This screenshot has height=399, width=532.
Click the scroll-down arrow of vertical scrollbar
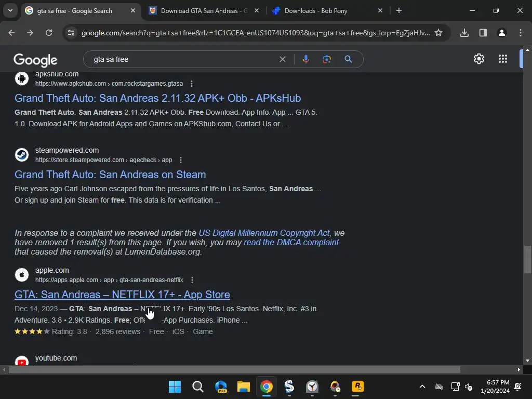pos(527,361)
